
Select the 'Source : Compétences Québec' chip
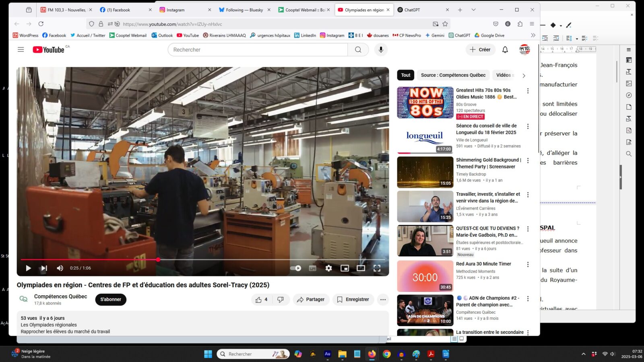coord(453,75)
